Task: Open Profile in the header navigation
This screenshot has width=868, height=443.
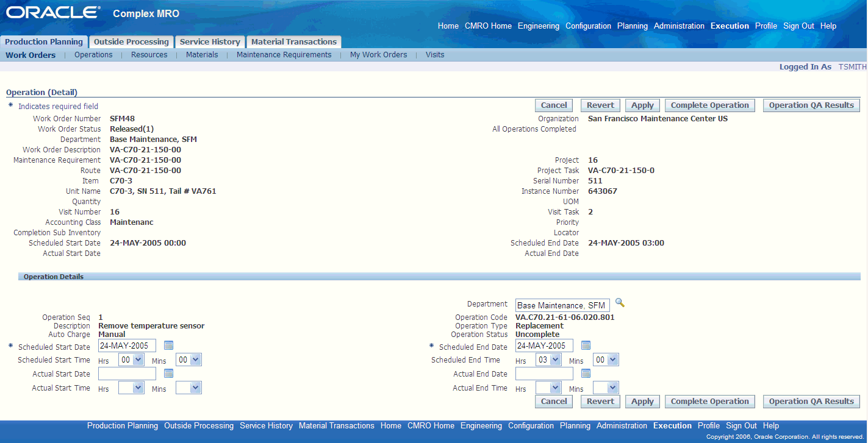Action: coord(766,26)
